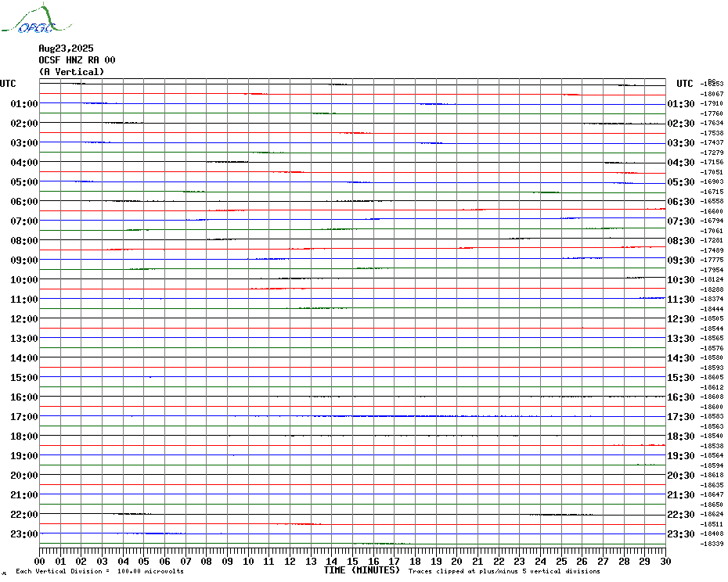This screenshot has width=728, height=582.
Task: Click minute tick label 24 on time axis
Action: click(540, 562)
